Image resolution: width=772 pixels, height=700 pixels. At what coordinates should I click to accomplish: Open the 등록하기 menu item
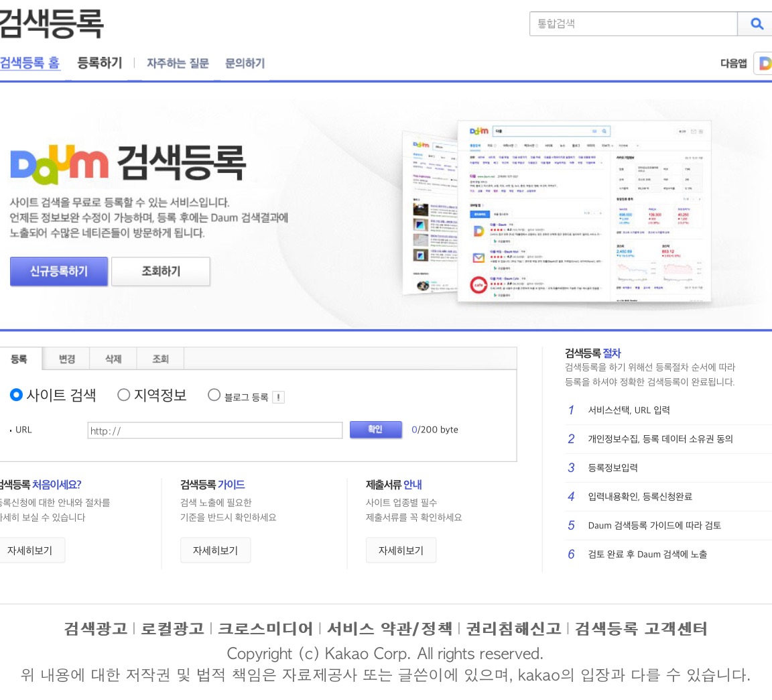click(100, 63)
